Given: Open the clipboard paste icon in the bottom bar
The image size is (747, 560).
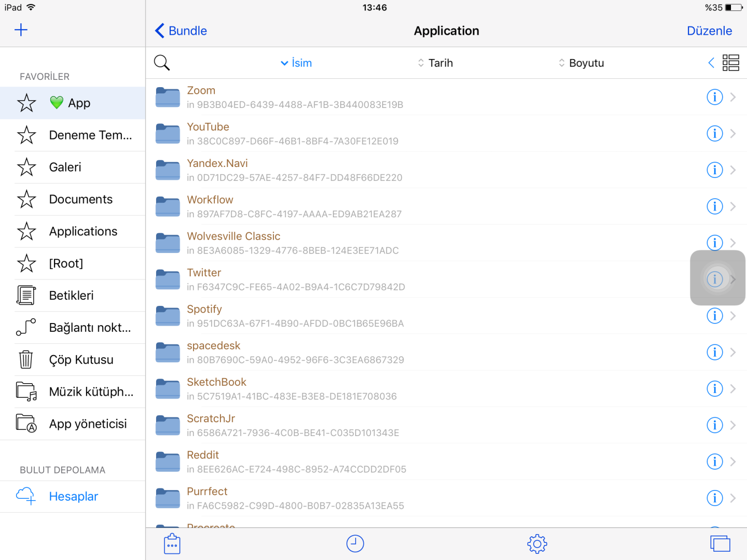Looking at the screenshot, I should pyautogui.click(x=172, y=544).
